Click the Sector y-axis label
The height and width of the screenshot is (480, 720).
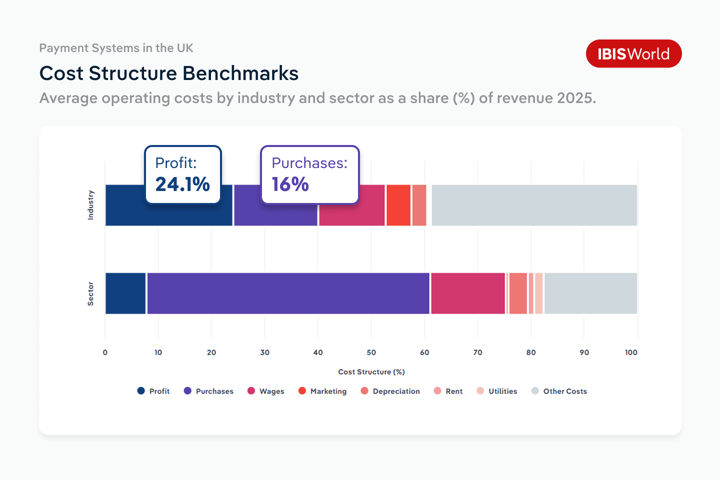click(91, 293)
